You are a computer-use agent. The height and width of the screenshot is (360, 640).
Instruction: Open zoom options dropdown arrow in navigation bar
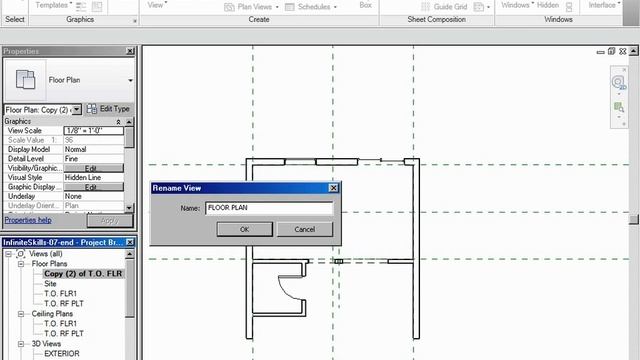coord(619,118)
